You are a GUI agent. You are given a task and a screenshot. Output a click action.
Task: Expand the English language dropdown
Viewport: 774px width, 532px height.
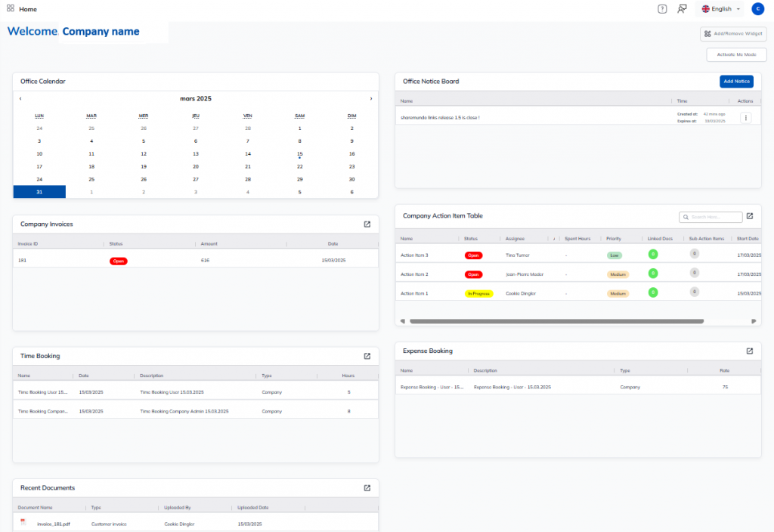pyautogui.click(x=720, y=9)
